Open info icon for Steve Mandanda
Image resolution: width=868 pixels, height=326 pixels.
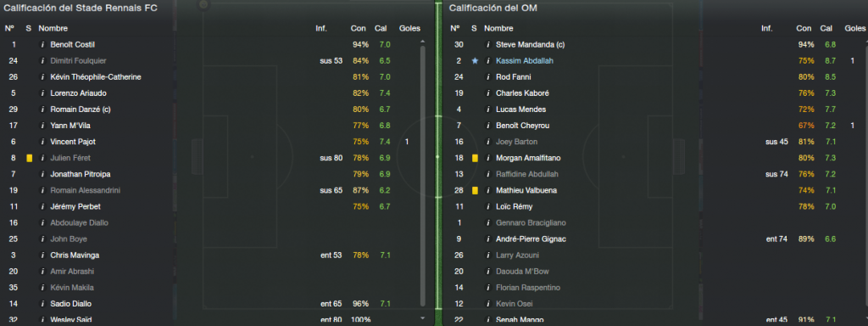[x=488, y=44]
